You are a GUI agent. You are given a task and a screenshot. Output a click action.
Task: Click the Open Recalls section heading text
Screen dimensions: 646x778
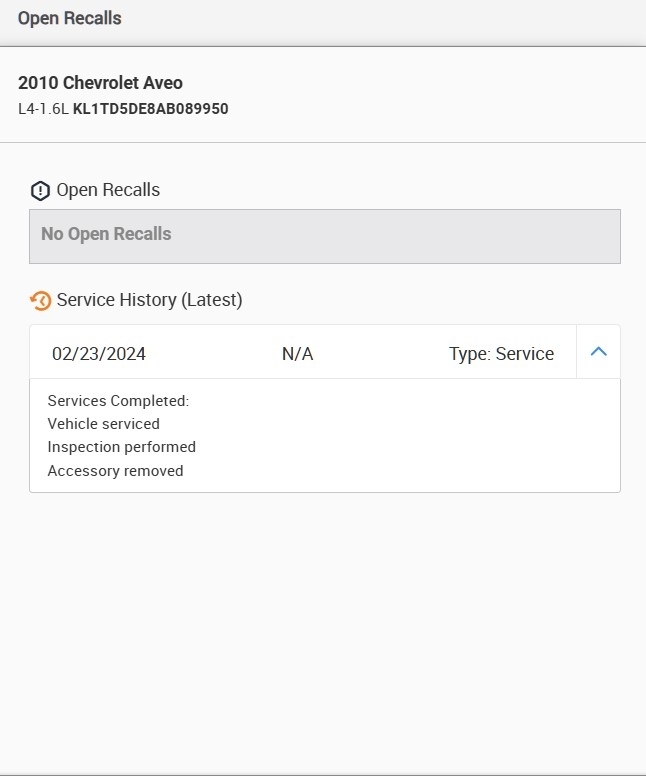coord(108,190)
